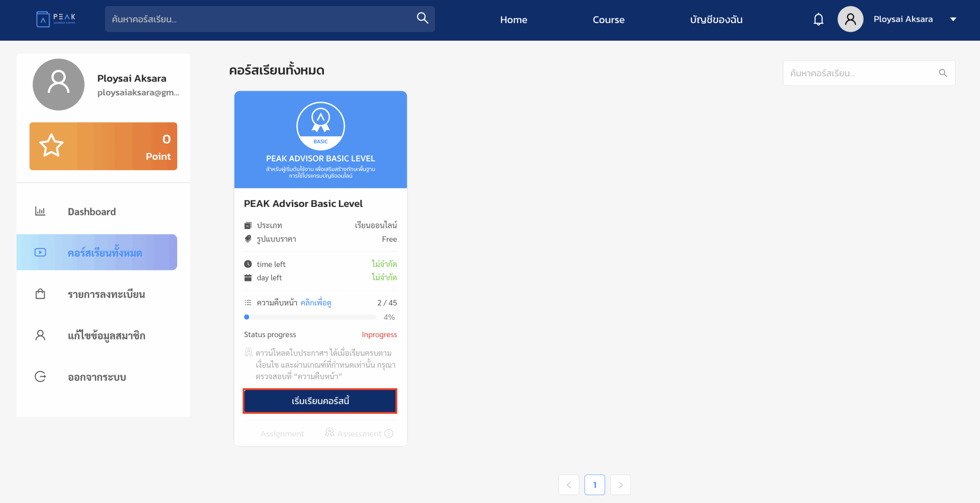Image resolution: width=980 pixels, height=503 pixels.
Task: Click the เริ่มเรียนคอร์สนี้ button
Action: (320, 401)
